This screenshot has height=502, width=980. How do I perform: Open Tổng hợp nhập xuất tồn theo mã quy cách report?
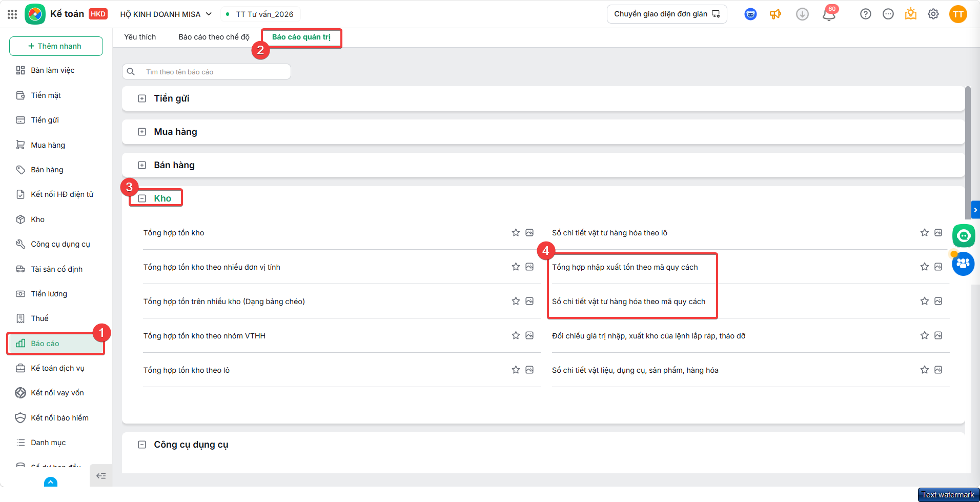click(625, 267)
